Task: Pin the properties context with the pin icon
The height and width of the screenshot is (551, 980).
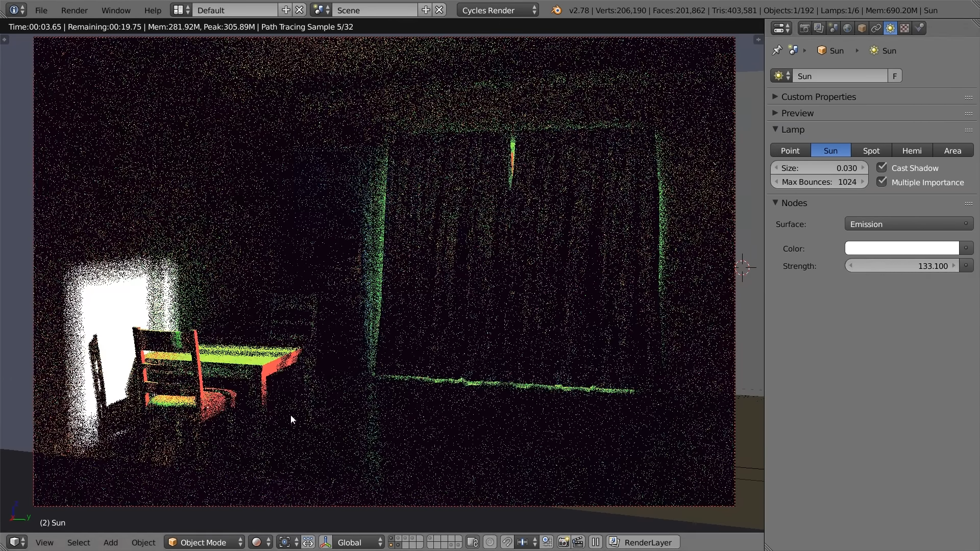Action: [x=777, y=51]
